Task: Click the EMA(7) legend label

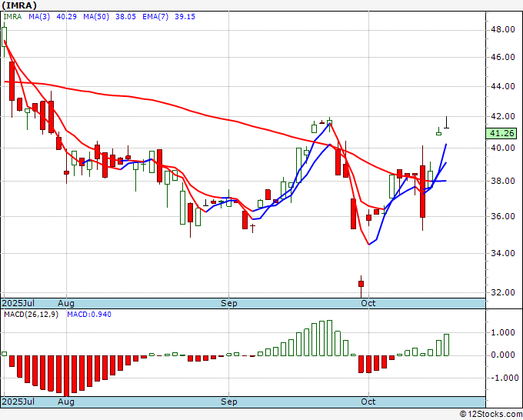Action: coord(155,17)
